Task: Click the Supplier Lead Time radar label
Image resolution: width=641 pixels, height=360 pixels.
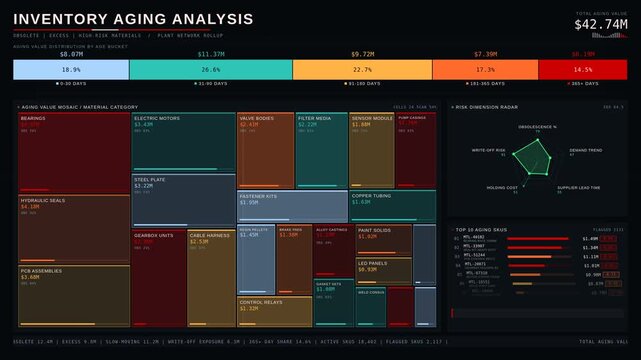Action: 578,188
